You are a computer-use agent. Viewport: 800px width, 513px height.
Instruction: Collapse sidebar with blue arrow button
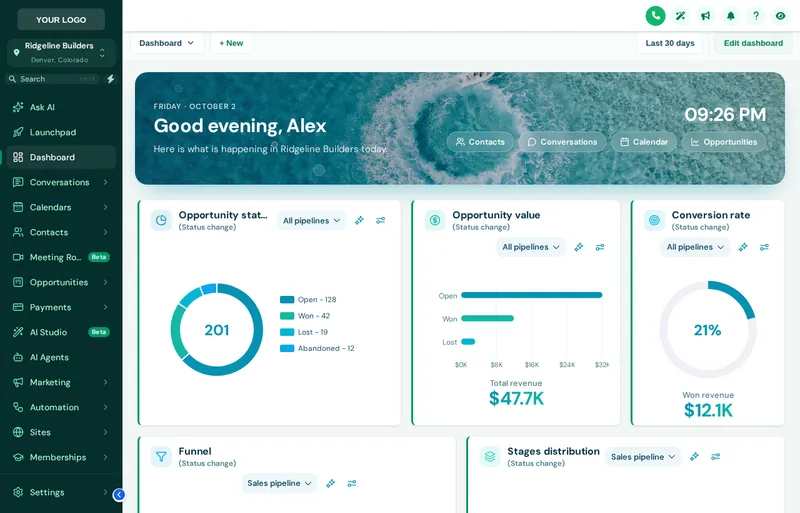click(119, 494)
